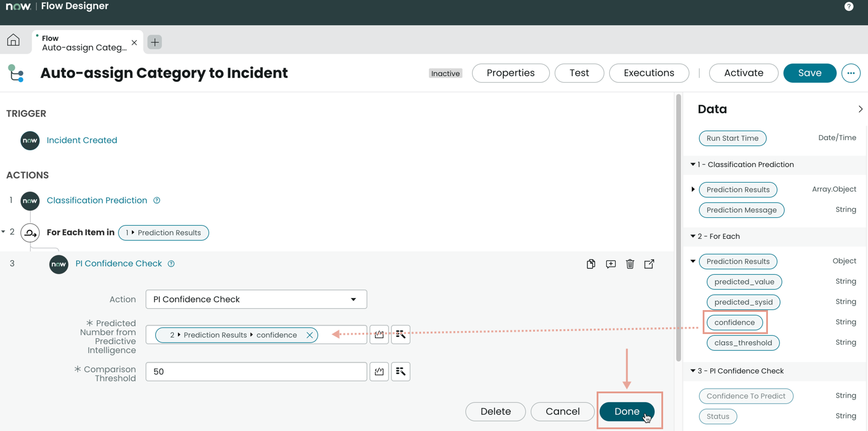Click the Test button

(579, 73)
